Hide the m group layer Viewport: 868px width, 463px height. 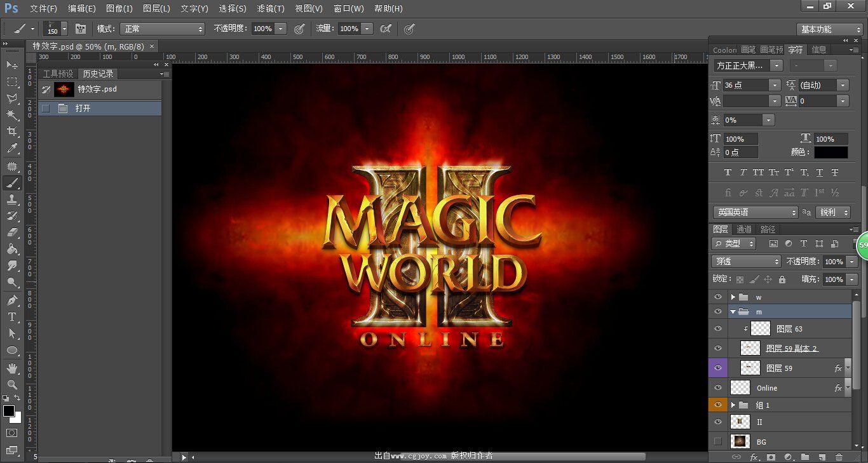(718, 311)
